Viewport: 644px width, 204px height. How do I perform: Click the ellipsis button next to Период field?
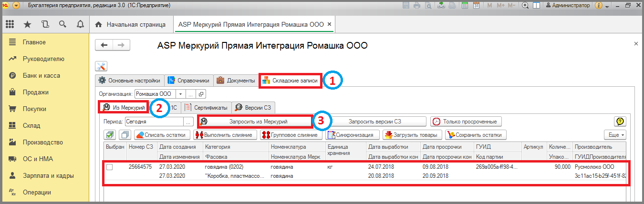(189, 122)
